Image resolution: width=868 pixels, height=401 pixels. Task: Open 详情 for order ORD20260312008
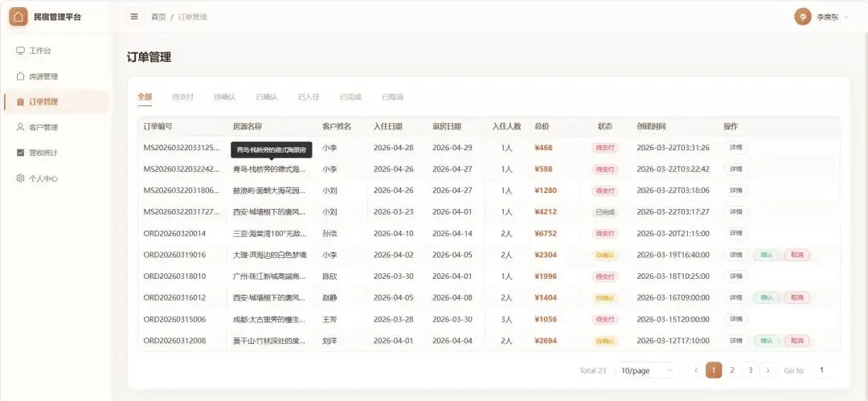(735, 341)
